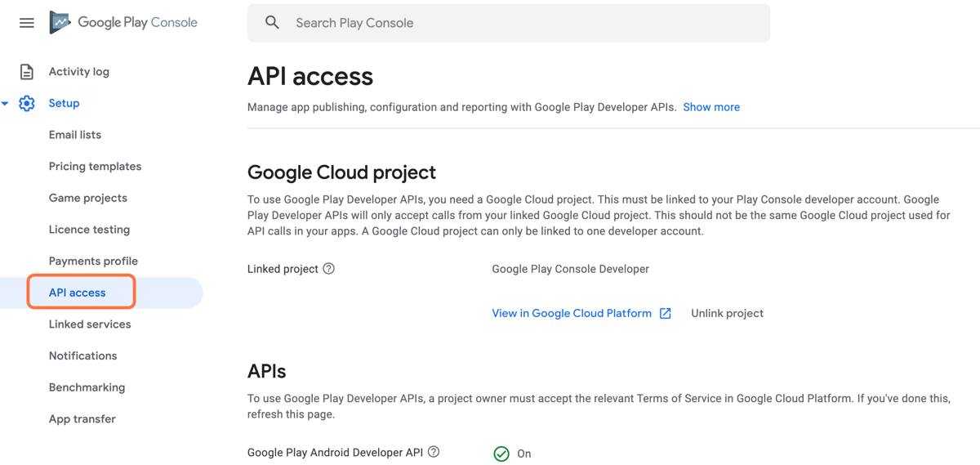
Task: Click the external link icon after Google Cloud Platform
Action: pyautogui.click(x=666, y=313)
